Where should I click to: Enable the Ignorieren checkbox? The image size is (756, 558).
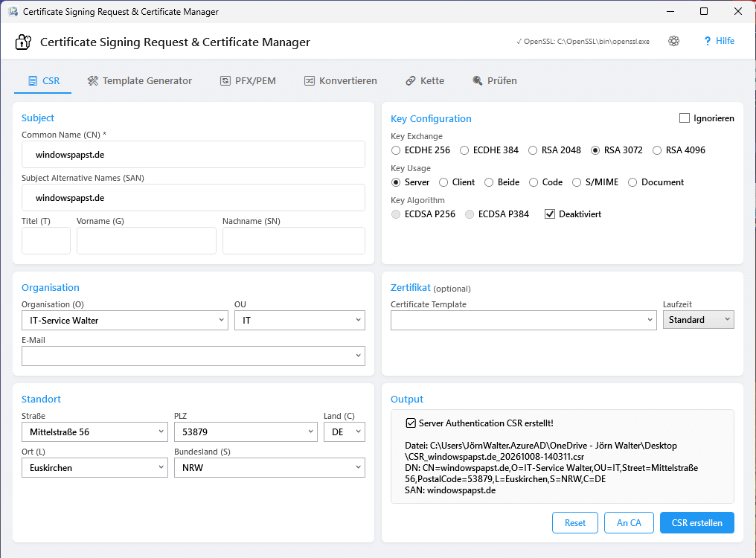(x=684, y=118)
